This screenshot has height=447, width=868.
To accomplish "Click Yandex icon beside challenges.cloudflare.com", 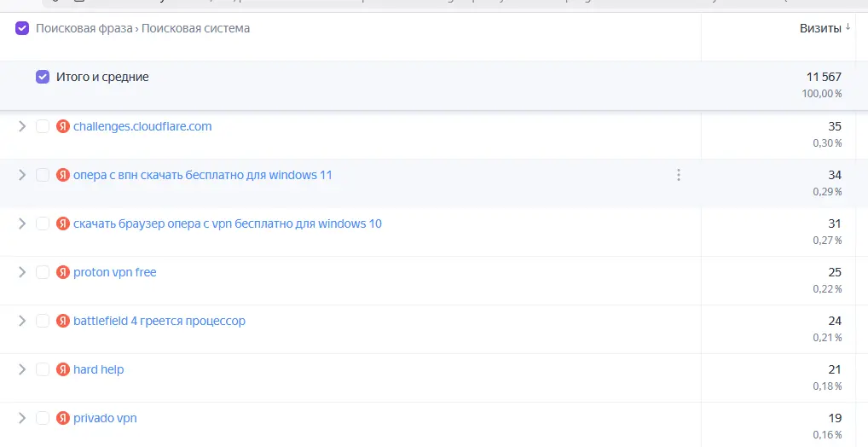I will point(63,126).
